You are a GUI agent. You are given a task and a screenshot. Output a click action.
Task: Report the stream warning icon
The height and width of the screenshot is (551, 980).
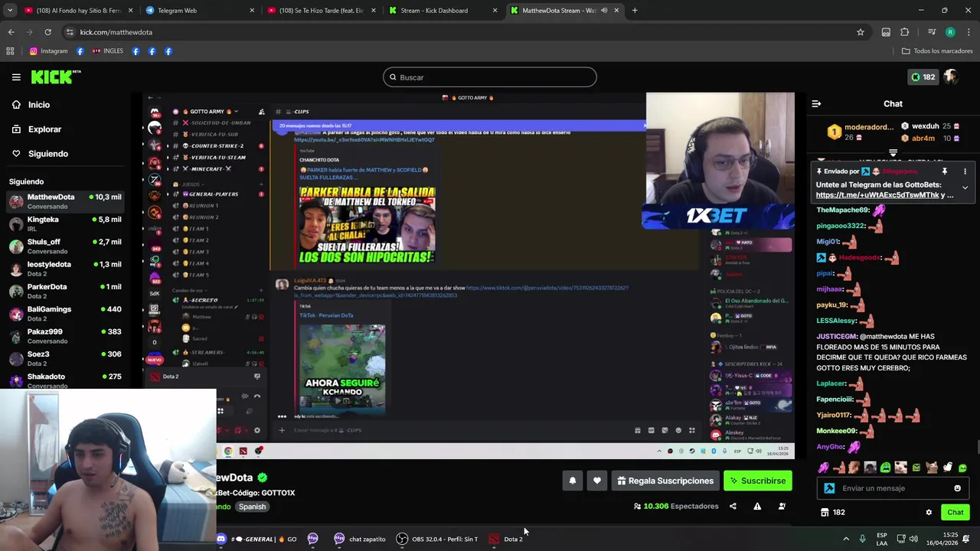click(757, 507)
